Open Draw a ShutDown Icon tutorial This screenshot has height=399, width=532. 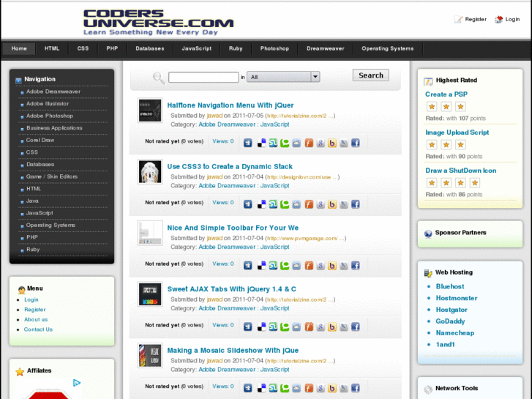(461, 171)
